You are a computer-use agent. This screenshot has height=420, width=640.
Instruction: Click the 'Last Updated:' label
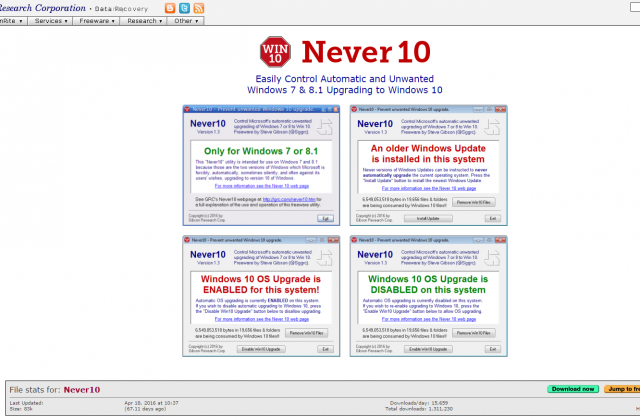point(26,403)
